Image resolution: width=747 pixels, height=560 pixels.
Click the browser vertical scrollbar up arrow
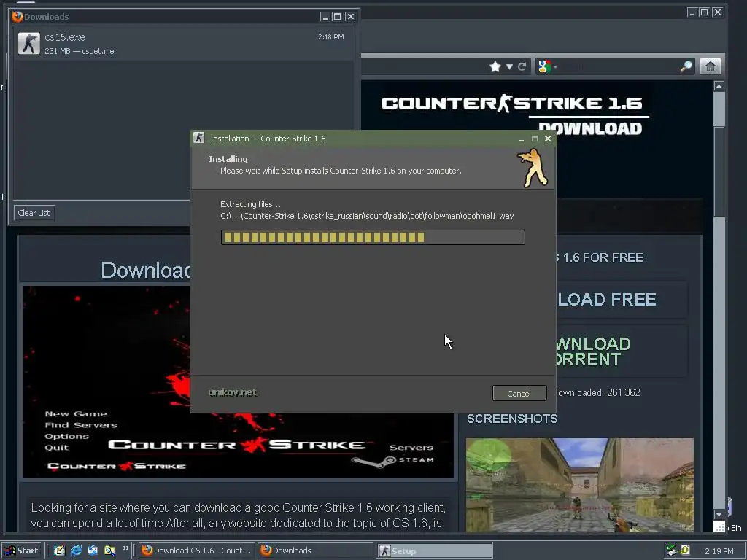(719, 86)
